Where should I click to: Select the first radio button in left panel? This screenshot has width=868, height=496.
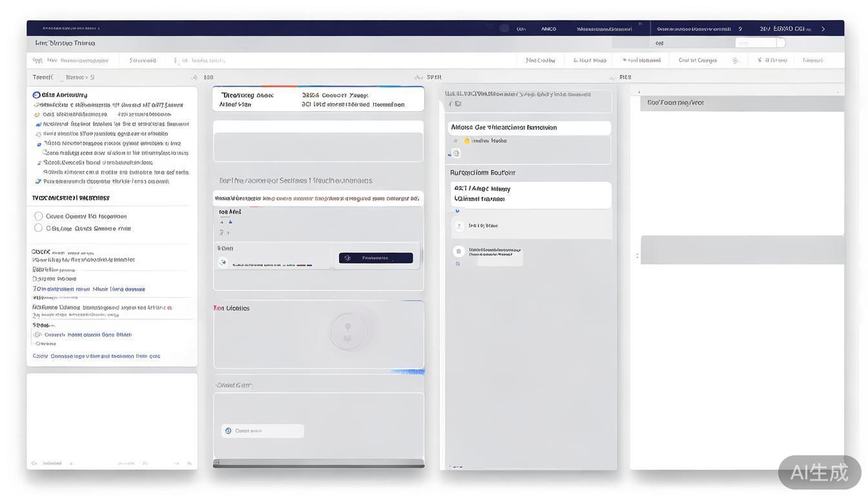pos(38,216)
